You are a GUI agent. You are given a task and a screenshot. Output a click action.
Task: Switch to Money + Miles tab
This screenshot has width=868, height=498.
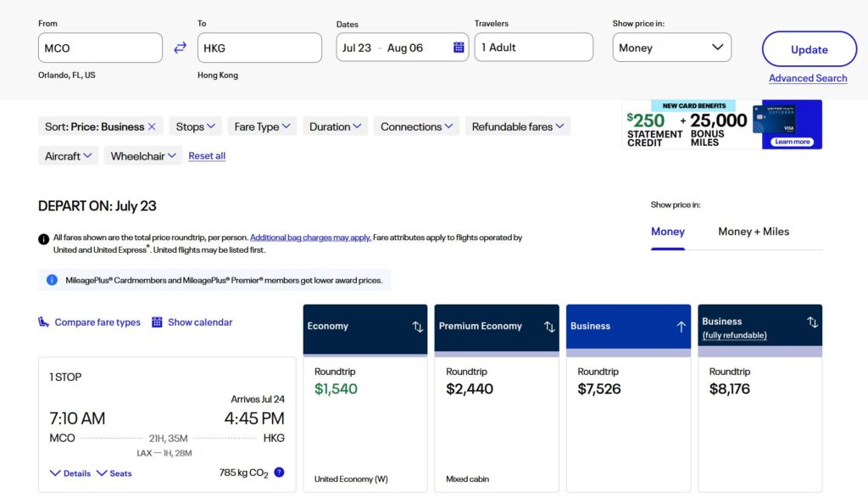pos(753,232)
